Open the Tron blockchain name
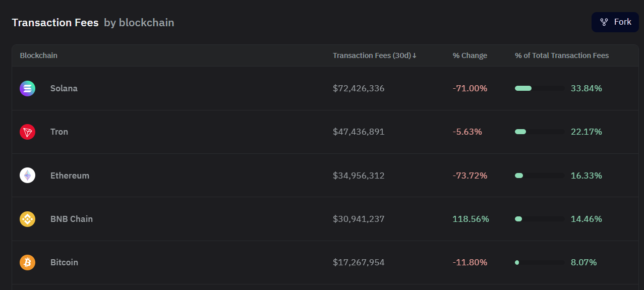644x290 pixels. pos(59,132)
